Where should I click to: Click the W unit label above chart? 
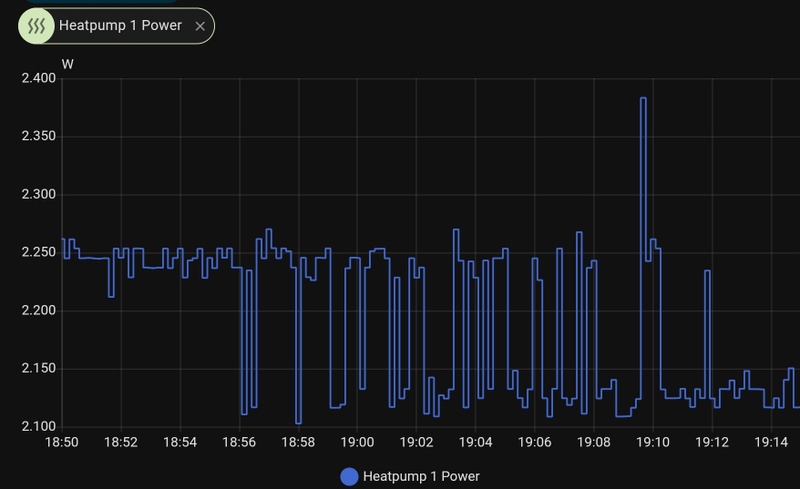pos(67,64)
